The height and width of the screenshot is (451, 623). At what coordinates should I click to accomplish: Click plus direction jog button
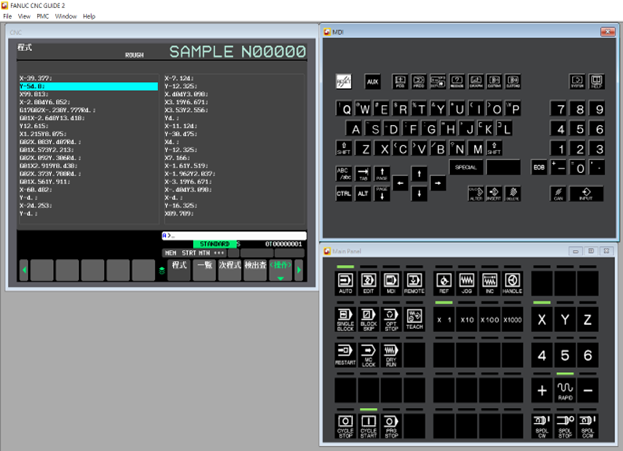(x=542, y=391)
